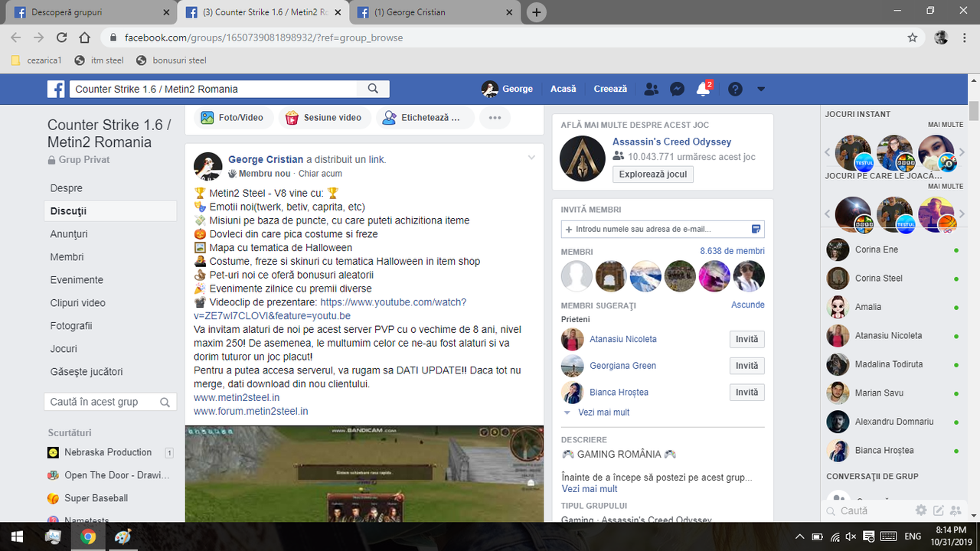The height and width of the screenshot is (551, 980).
Task: Click Creează in the top bar
Action: (x=610, y=89)
